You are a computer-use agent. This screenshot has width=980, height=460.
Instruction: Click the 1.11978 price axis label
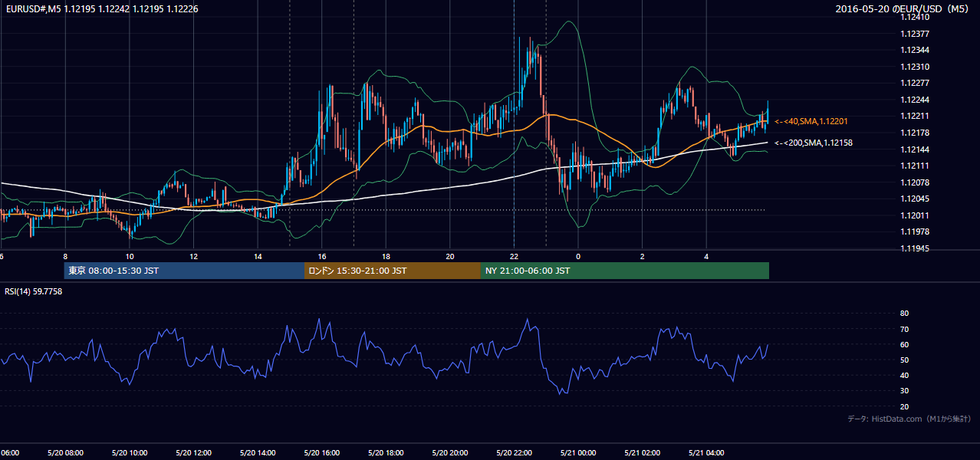[914, 232]
